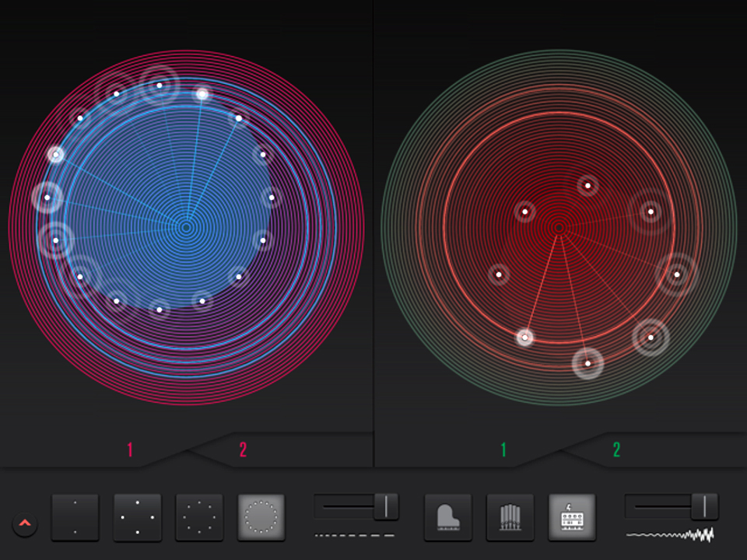
Task: Tap the brightest glowing node at lower-left of red circle
Action: point(525,337)
